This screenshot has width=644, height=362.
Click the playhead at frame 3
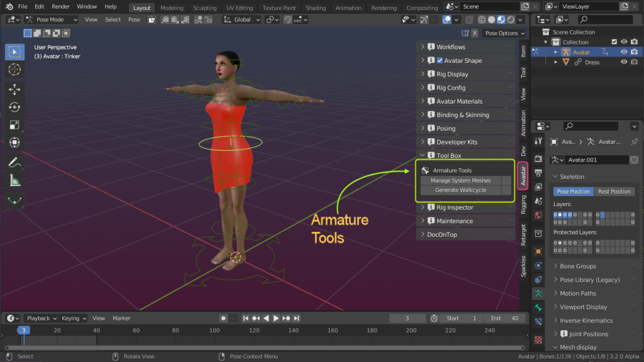(23, 329)
